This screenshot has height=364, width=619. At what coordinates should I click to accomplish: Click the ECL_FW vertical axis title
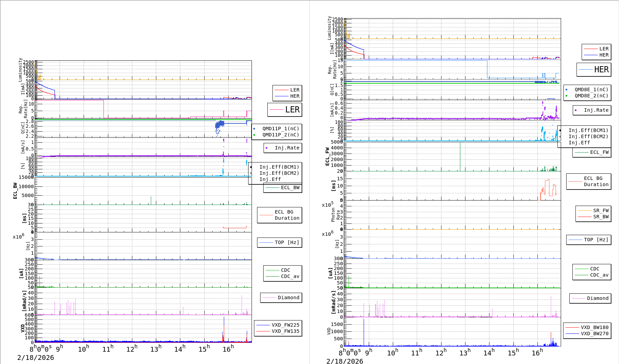(x=327, y=157)
